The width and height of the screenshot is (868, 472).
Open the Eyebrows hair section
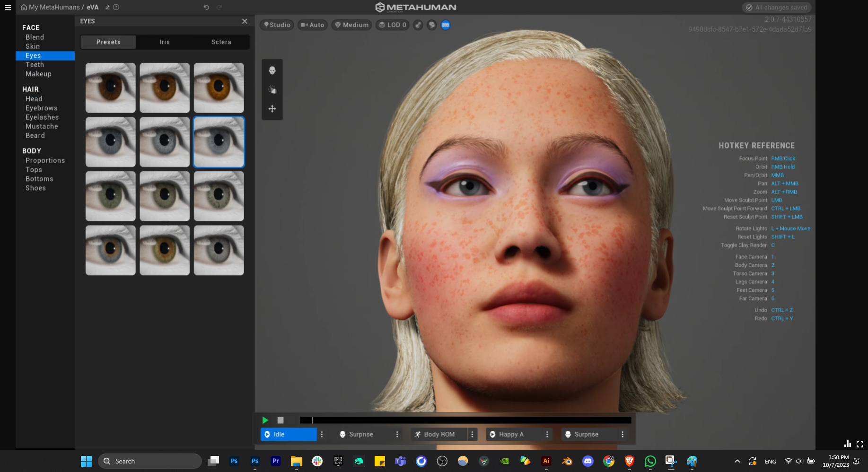[42, 108]
